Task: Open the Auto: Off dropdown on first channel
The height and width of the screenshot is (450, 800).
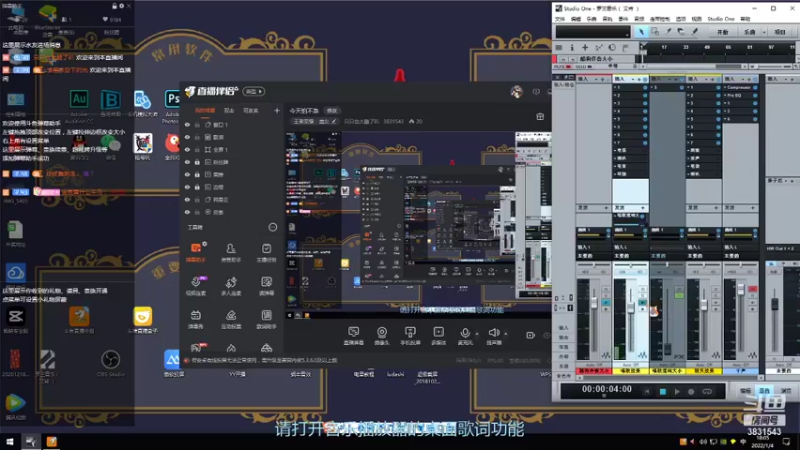Action: tap(594, 365)
